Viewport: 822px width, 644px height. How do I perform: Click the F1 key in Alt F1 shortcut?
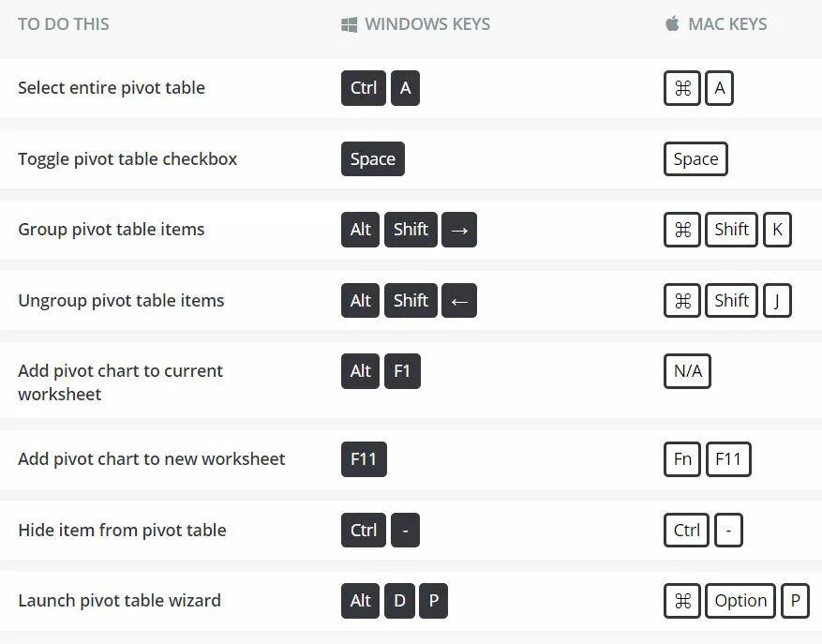[402, 371]
